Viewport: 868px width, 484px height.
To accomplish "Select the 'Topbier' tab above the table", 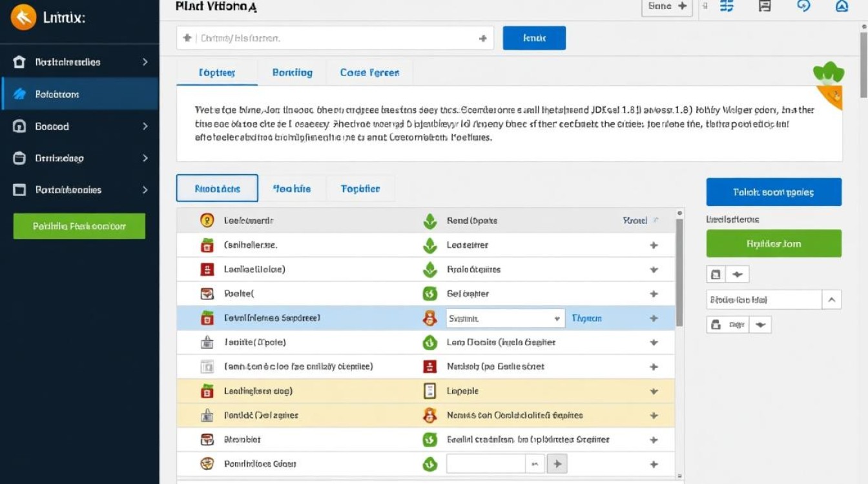I will coord(360,189).
